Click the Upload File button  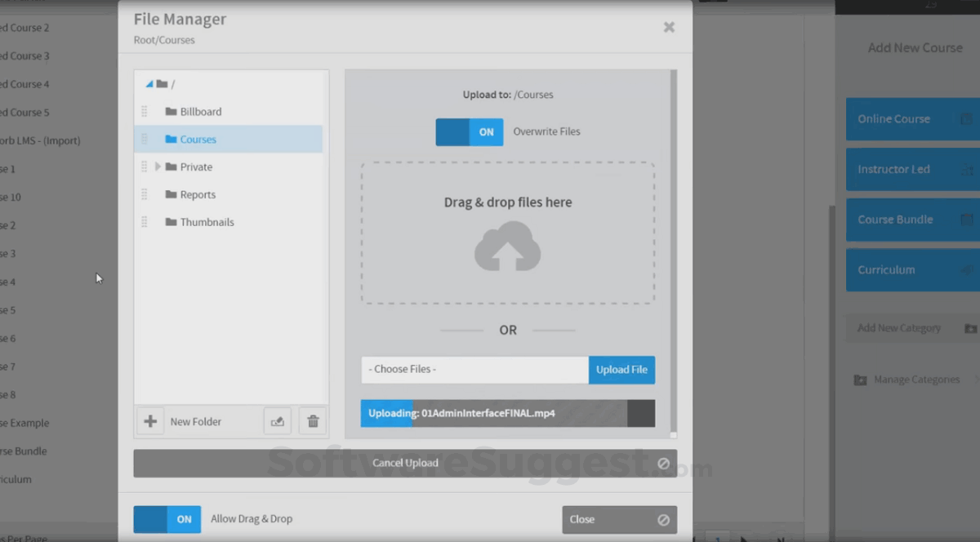[621, 369]
